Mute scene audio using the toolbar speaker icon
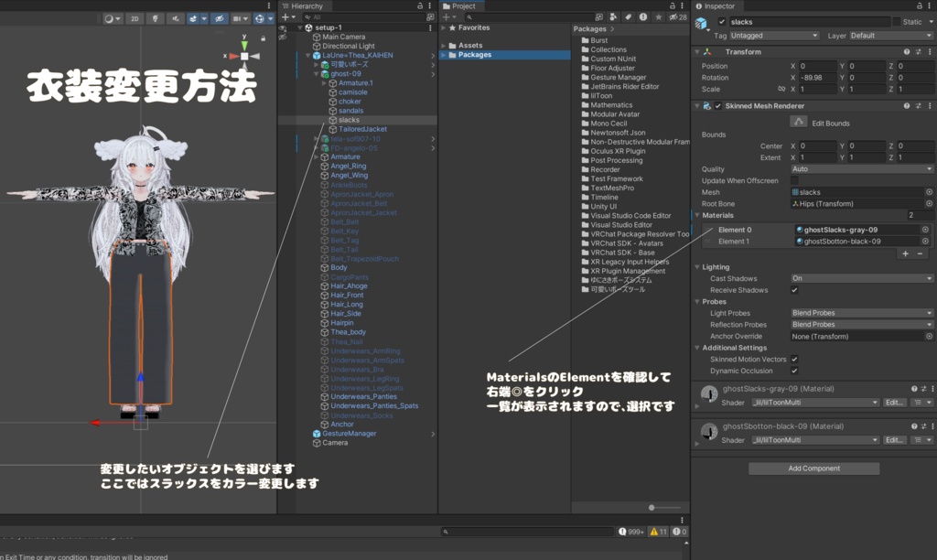 pyautogui.click(x=176, y=17)
